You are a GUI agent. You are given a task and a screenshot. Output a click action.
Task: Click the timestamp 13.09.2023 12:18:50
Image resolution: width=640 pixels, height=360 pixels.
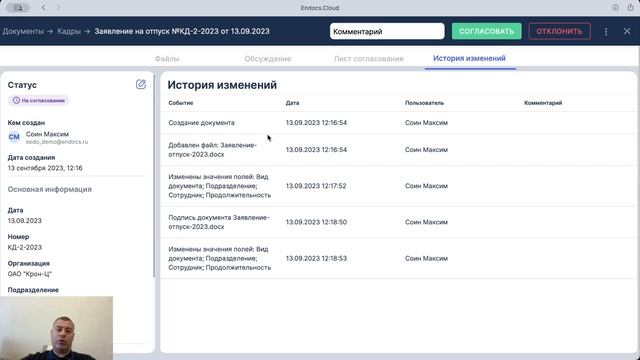(x=316, y=222)
